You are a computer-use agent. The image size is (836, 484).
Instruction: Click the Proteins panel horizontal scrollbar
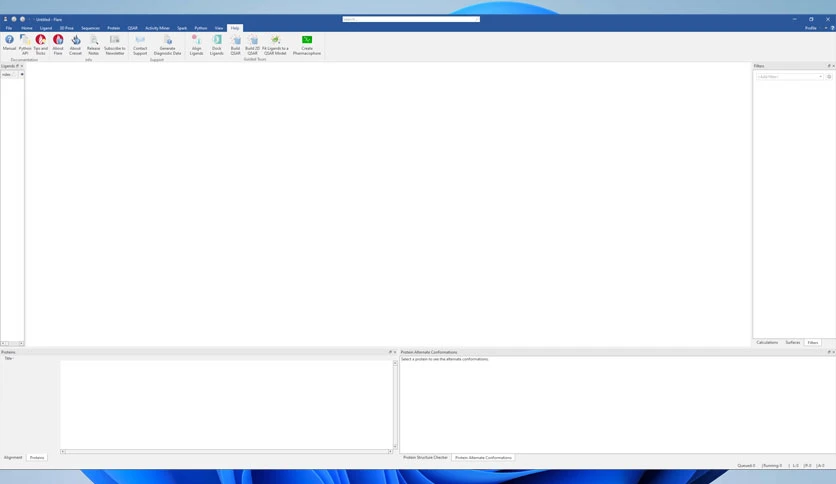click(227, 451)
